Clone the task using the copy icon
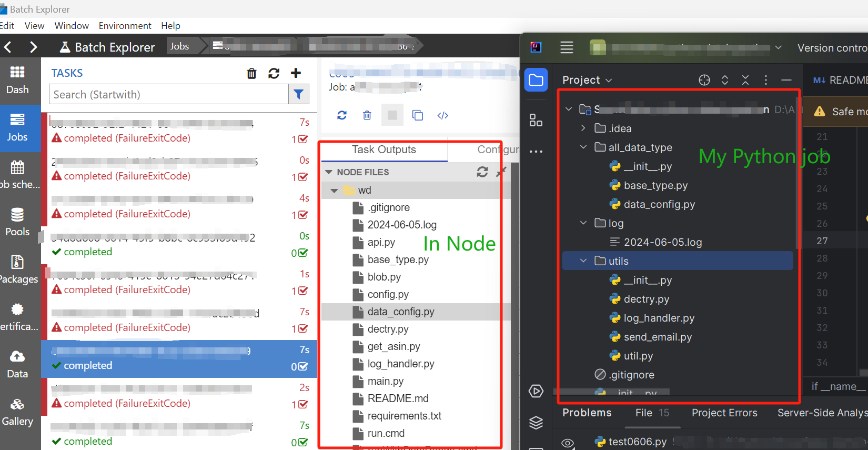 [418, 115]
